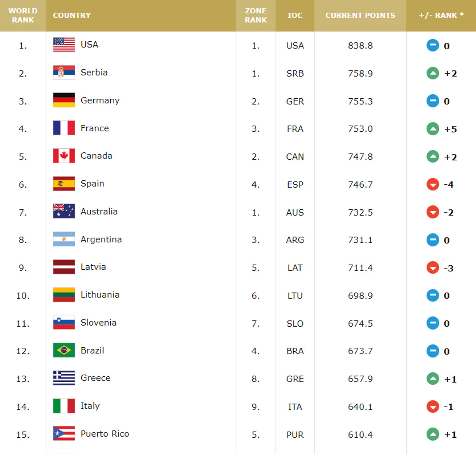The width and height of the screenshot is (476, 454).
Task: Click the +/- Rank column header
Action: [441, 15]
